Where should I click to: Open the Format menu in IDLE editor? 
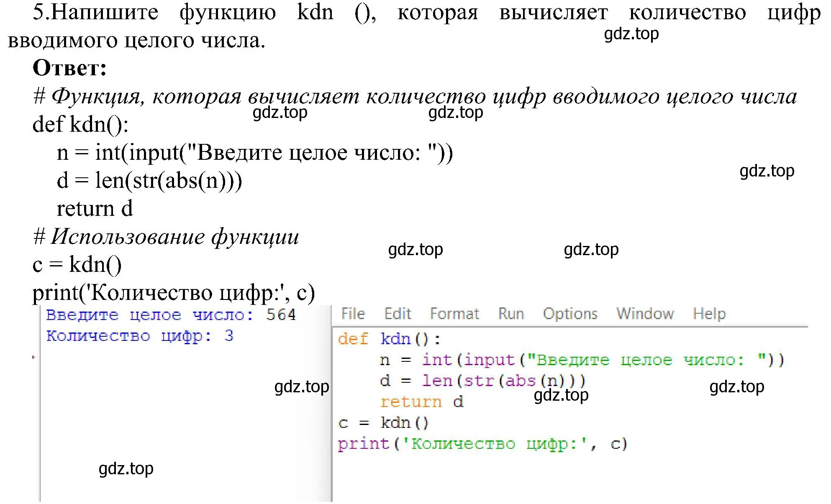[x=454, y=314]
